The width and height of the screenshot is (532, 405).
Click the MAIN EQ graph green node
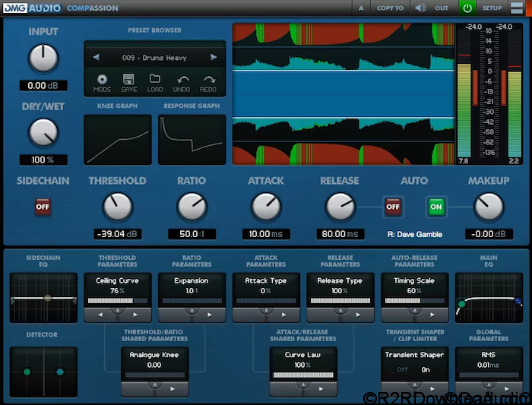click(x=461, y=304)
